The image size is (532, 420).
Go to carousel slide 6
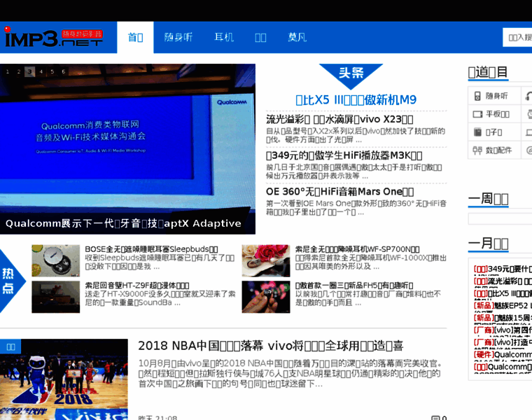tap(64, 71)
